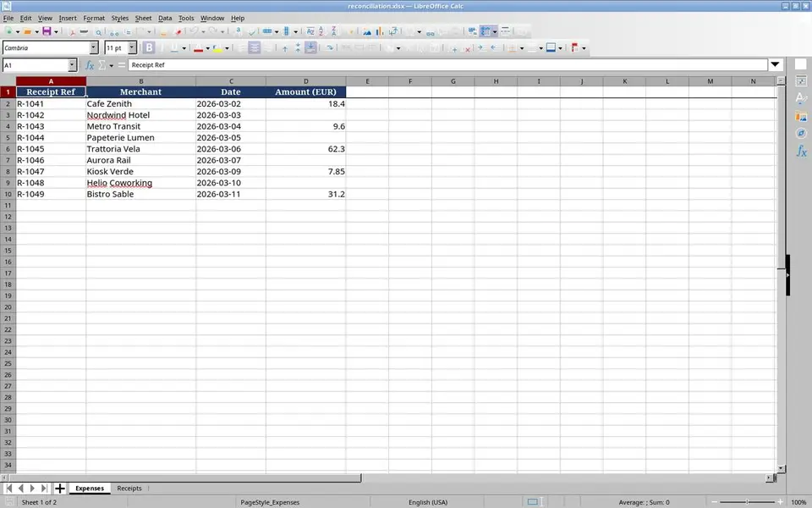Open the Data menu
Image resolution: width=812 pixels, height=508 pixels.
coord(165,18)
